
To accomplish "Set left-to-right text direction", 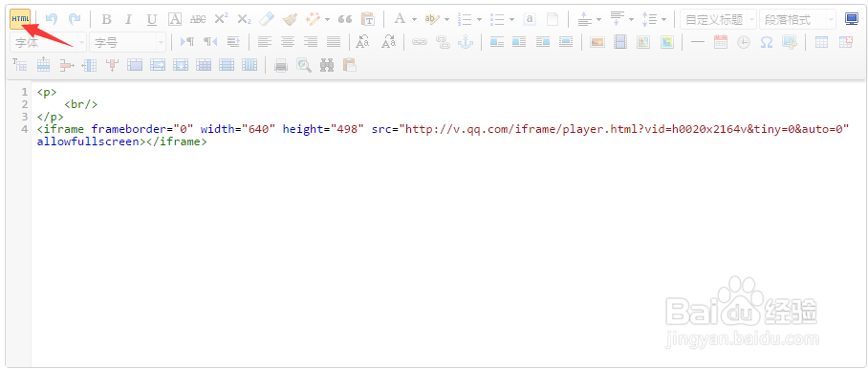I will click(187, 41).
